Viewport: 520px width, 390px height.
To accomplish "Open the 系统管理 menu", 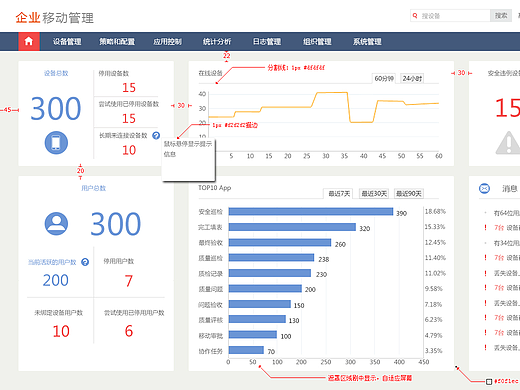I will (367, 42).
